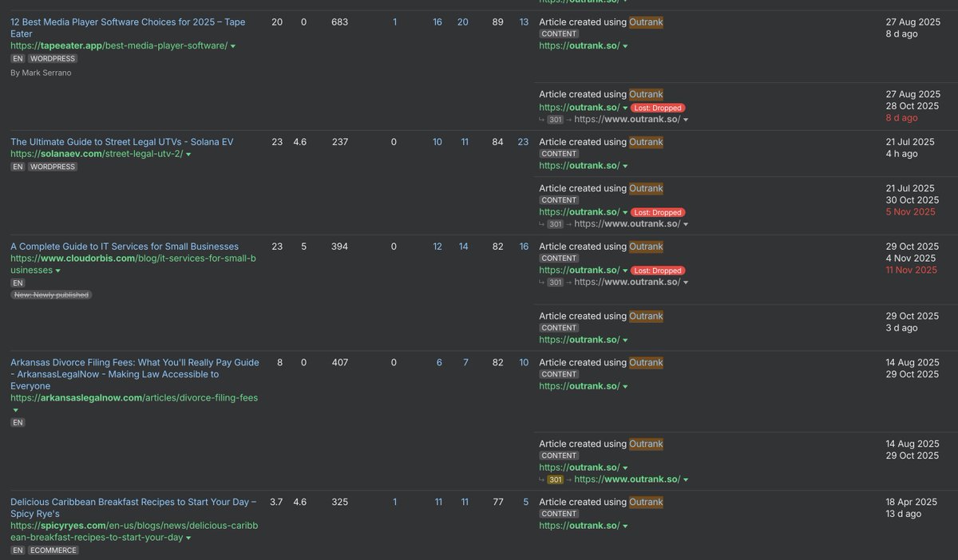Click the yellow 301 badge in Arkansas row
The width and height of the screenshot is (958, 560).
(556, 480)
